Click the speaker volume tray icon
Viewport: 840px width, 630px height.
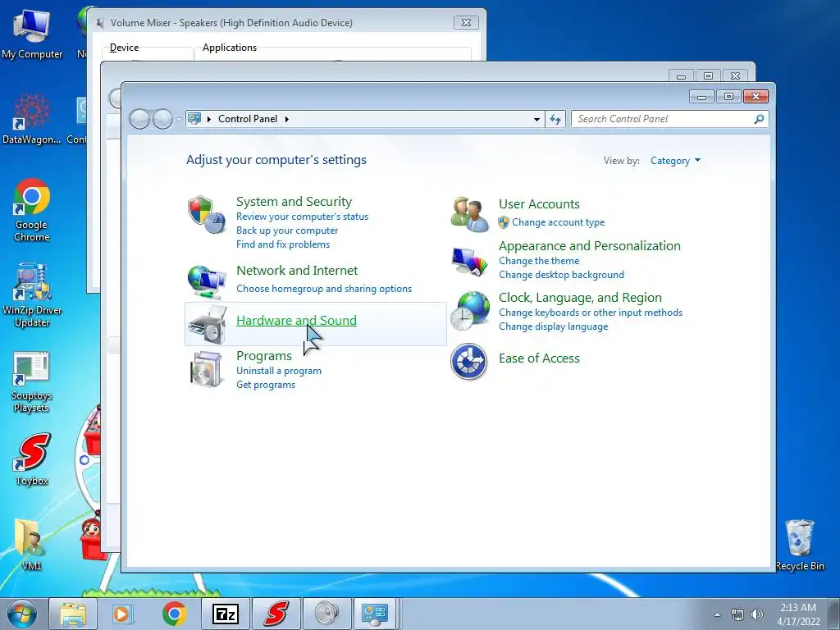pyautogui.click(x=757, y=614)
